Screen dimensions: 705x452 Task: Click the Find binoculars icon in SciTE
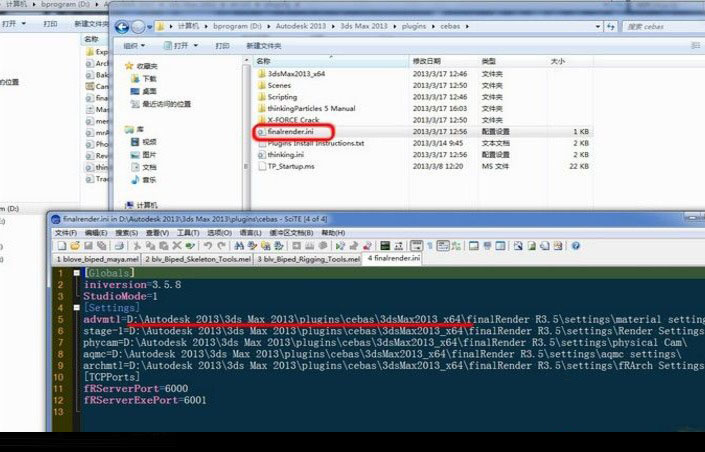239,246
